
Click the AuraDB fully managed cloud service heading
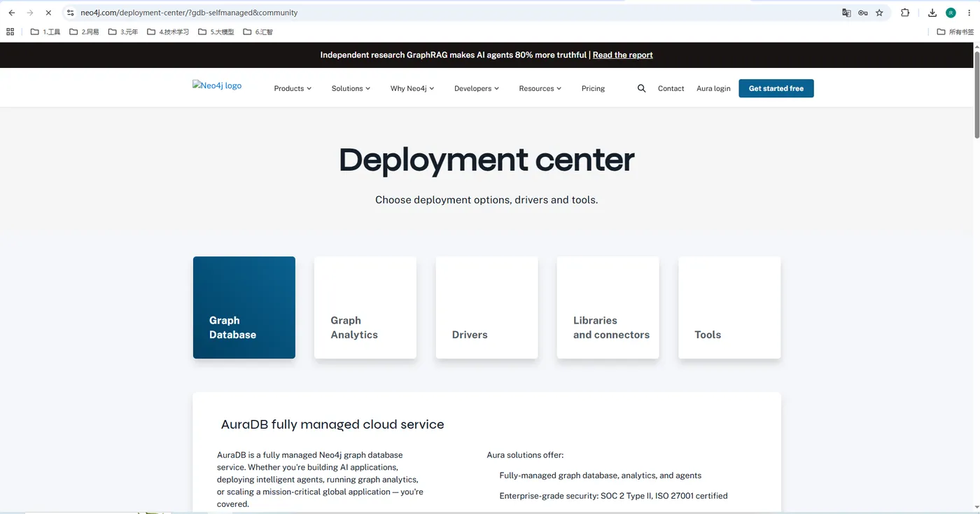[x=332, y=424]
